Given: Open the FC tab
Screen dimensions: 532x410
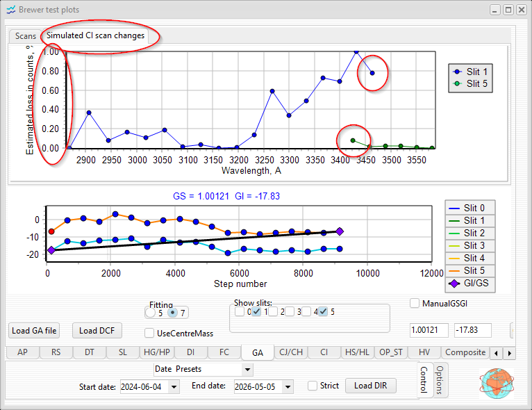Looking at the screenshot, I should [x=224, y=352].
